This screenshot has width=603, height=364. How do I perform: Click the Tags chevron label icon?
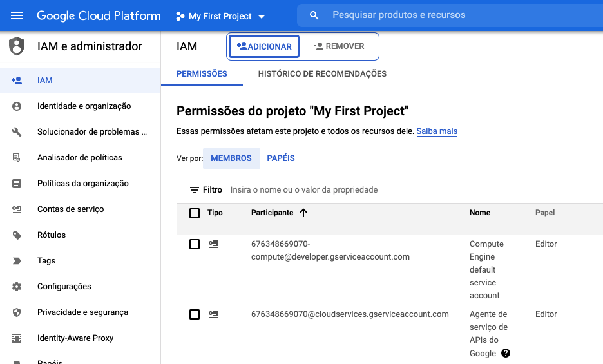(x=17, y=261)
